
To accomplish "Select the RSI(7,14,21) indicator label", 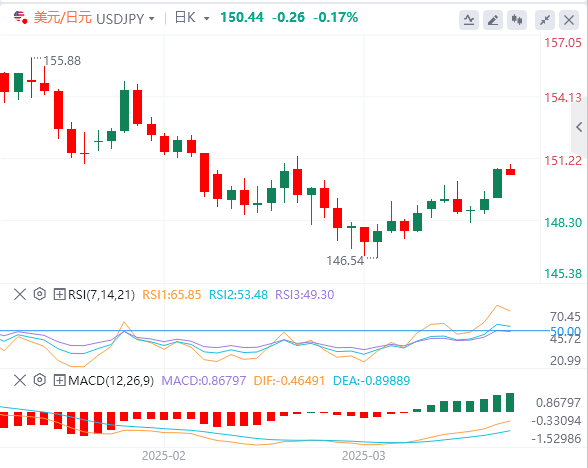I will click(101, 295).
